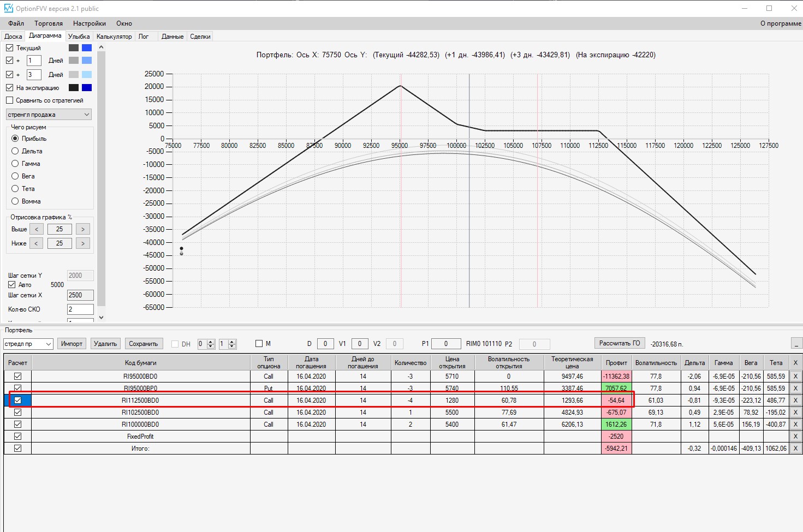Switch to the Сделки tab
The image size is (803, 532).
pyautogui.click(x=200, y=37)
